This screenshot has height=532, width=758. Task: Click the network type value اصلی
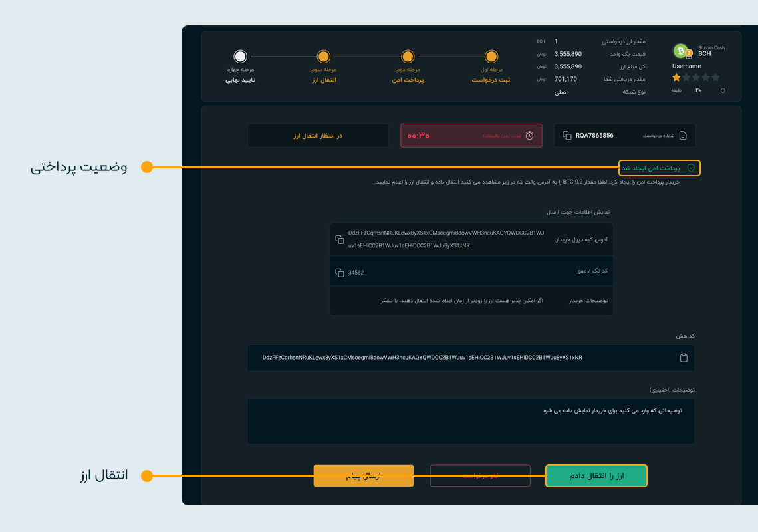tap(561, 92)
